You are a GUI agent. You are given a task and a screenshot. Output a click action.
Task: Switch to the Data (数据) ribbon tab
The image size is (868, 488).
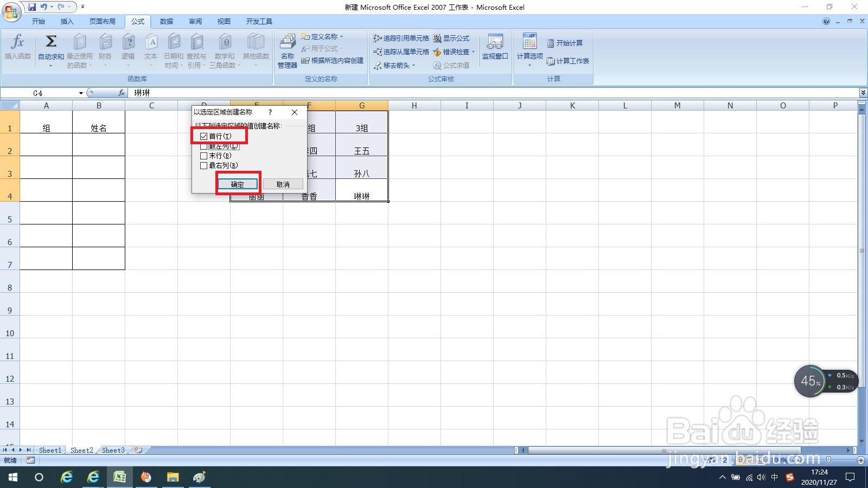167,21
